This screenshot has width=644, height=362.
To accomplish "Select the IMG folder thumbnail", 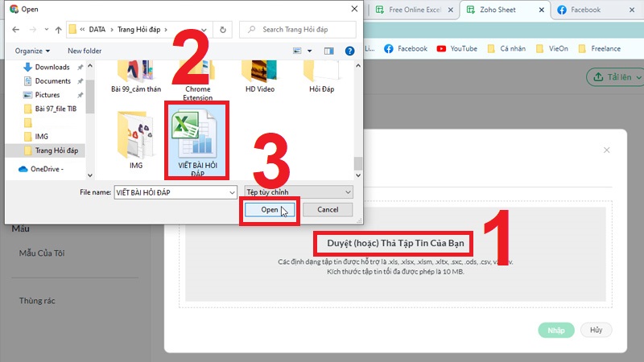I will click(x=136, y=140).
